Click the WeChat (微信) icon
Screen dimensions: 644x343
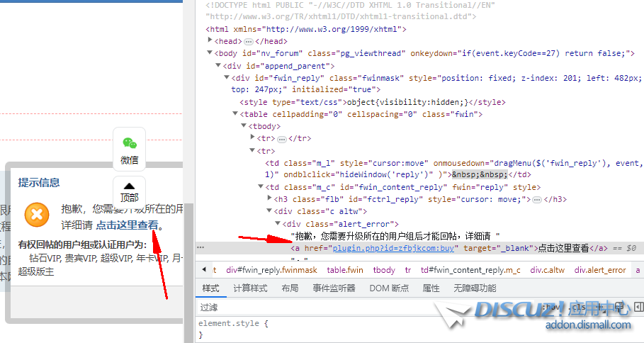129,150
